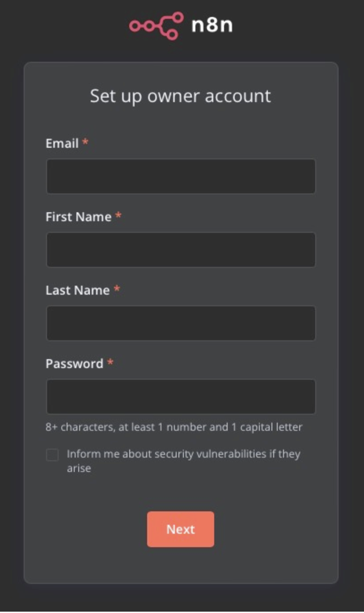This screenshot has width=364, height=613.
Task: Click the "Set up owner account" heading
Action: [181, 96]
